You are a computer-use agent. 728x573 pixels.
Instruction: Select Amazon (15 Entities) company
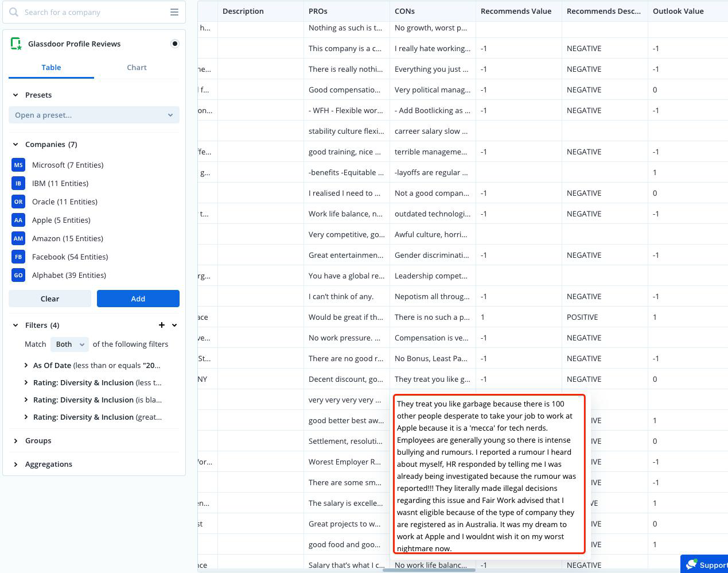(x=68, y=238)
